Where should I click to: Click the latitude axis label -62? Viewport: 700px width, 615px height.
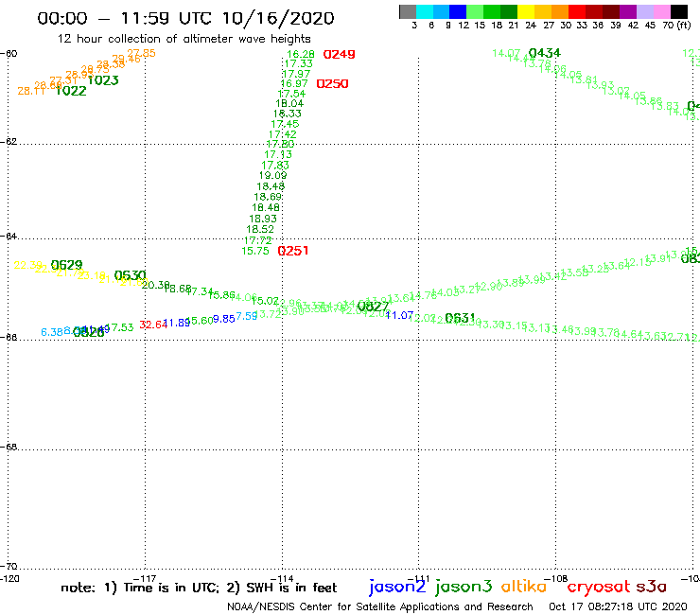9,142
